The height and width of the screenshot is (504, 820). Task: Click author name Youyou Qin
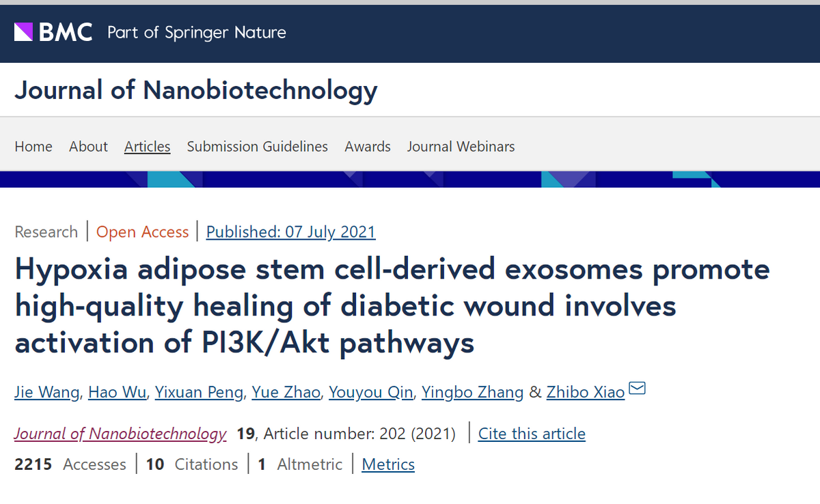point(370,393)
